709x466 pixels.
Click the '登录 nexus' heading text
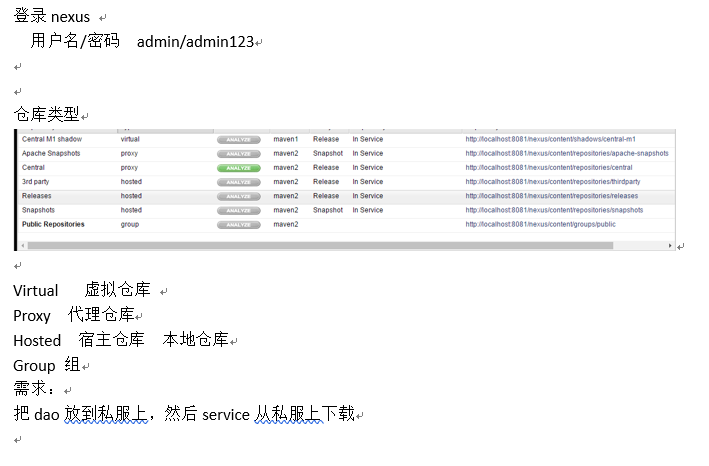[52, 16]
